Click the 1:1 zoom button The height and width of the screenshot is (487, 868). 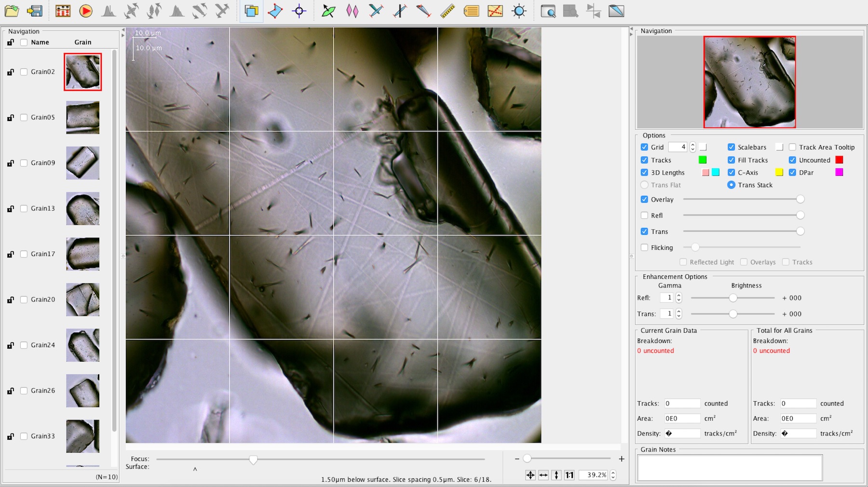pyautogui.click(x=570, y=475)
